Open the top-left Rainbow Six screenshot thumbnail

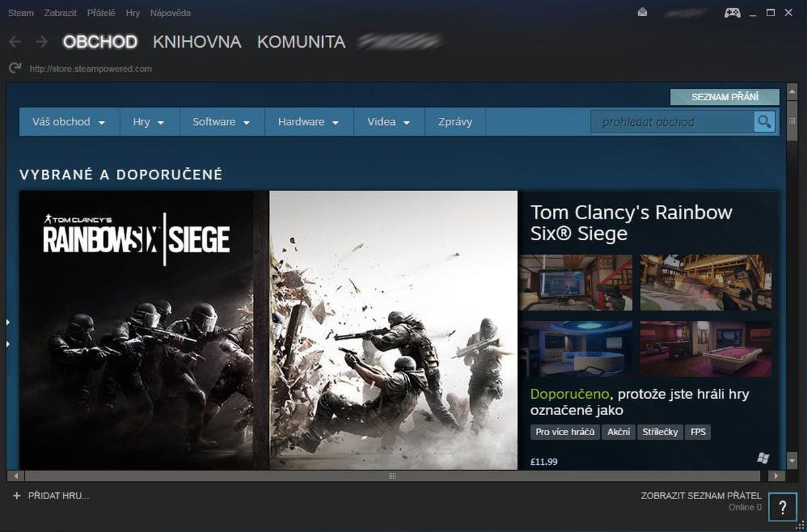pos(576,282)
